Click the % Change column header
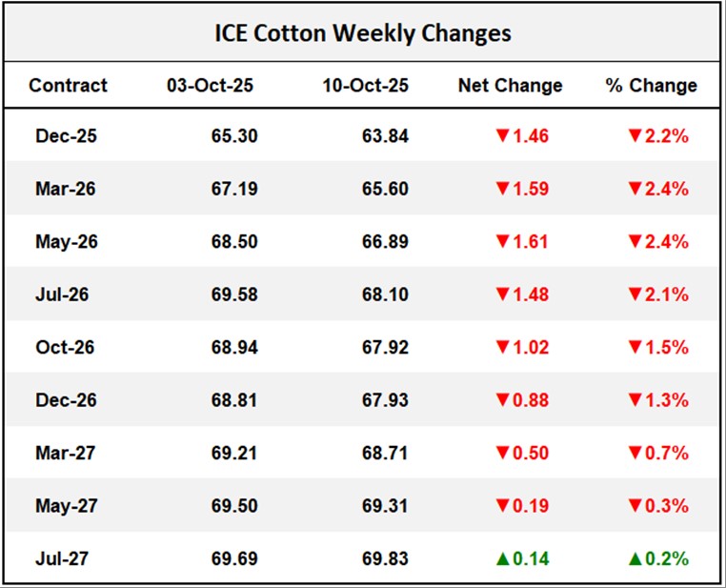Image resolution: width=726 pixels, height=588 pixels. coord(651,86)
